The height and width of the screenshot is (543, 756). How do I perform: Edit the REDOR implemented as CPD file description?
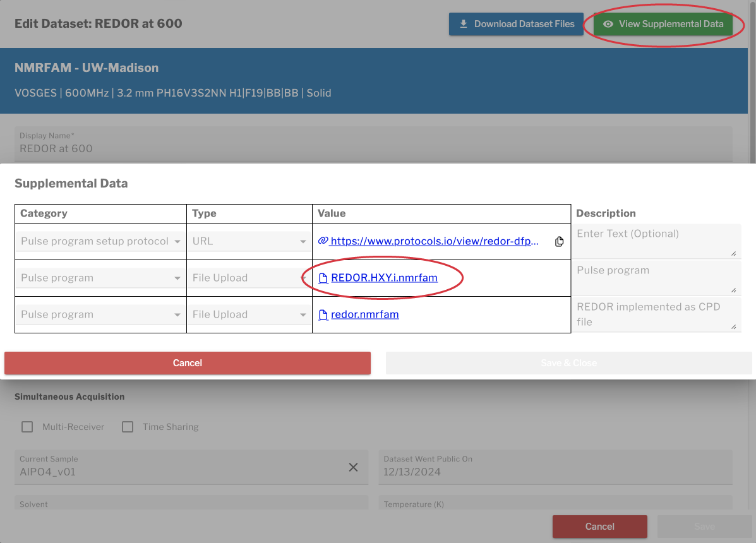[657, 314]
